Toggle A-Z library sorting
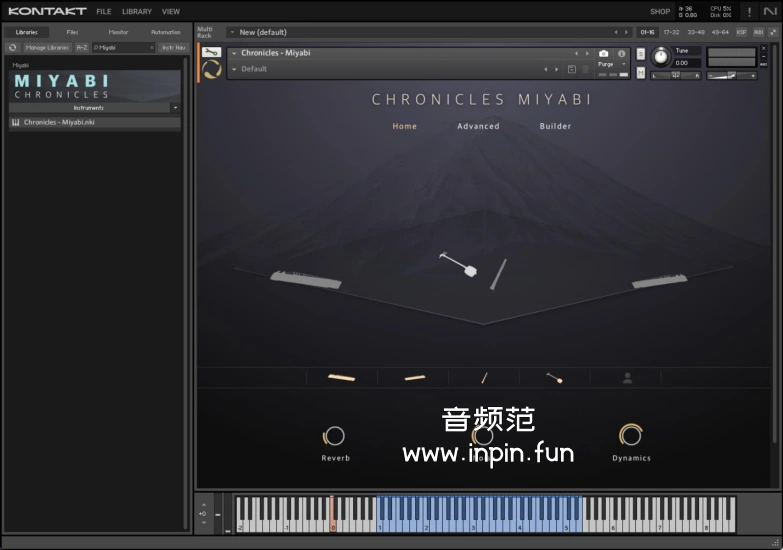Image resolution: width=783 pixels, height=550 pixels. click(x=82, y=47)
